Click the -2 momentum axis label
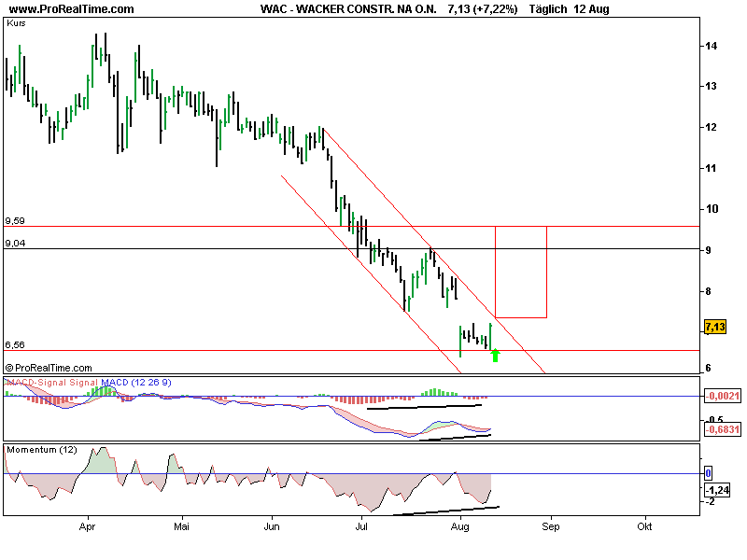This screenshot has width=747, height=560. (710, 501)
